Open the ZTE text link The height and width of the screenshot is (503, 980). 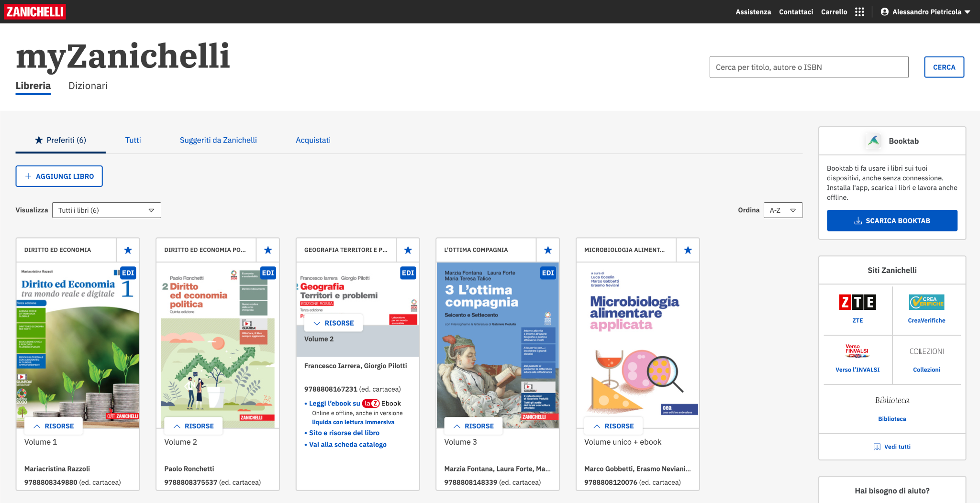coord(857,320)
